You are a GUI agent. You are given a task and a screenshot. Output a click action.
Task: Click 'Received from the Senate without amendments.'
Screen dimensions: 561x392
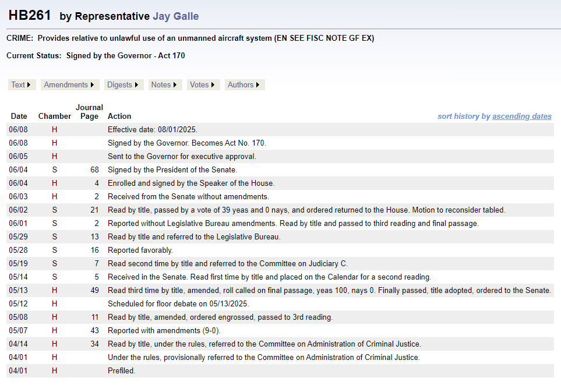coord(188,197)
